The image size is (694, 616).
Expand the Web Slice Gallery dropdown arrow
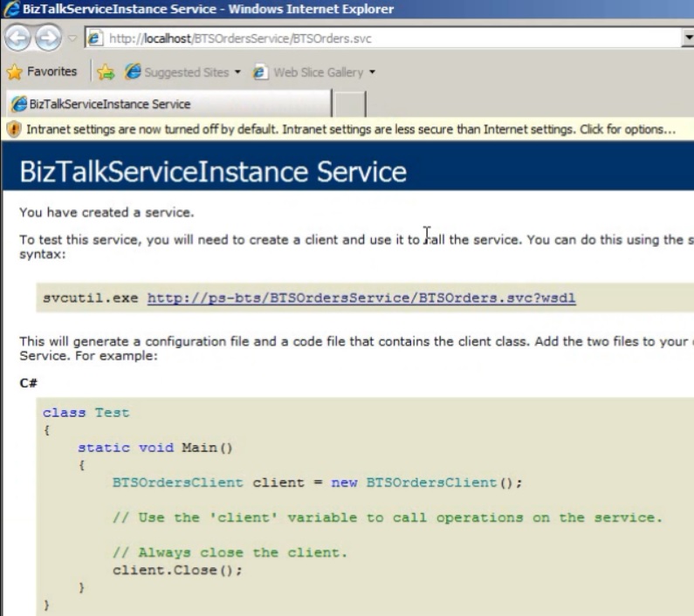point(372,72)
